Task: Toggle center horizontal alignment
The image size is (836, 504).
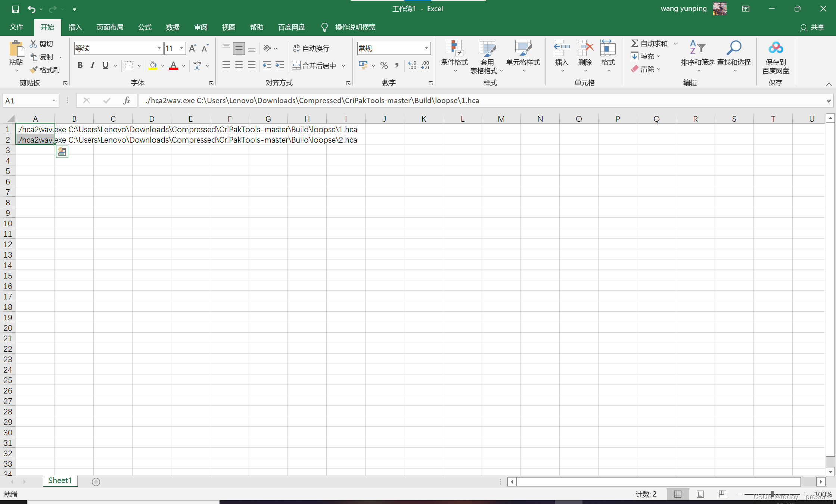Action: (239, 65)
